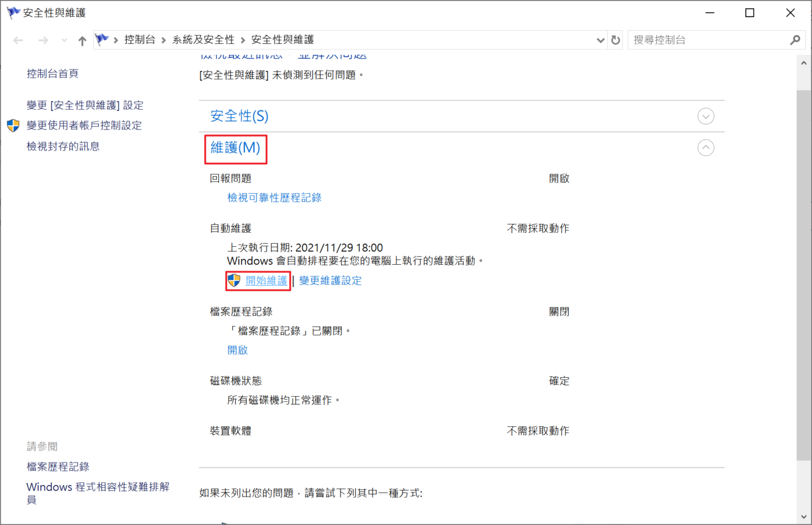Click shield icon beside 變更使用者帳戶控制設定
This screenshot has width=812, height=525.
13,125
